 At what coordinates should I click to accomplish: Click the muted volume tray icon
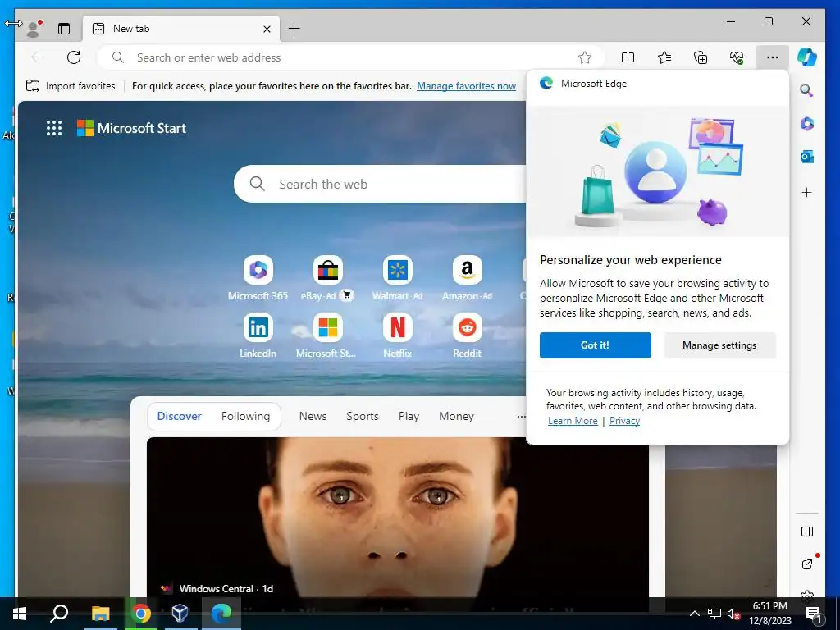click(x=734, y=614)
